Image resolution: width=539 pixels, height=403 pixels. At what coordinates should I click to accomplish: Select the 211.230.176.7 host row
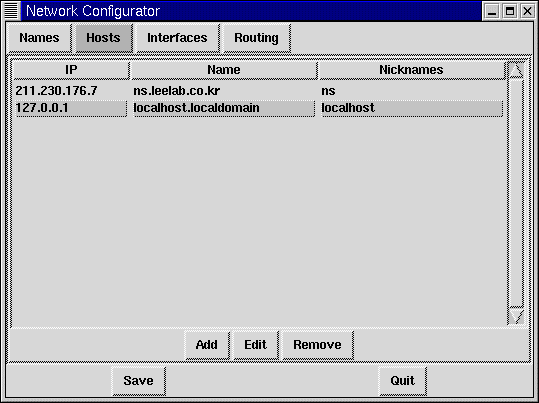point(259,91)
